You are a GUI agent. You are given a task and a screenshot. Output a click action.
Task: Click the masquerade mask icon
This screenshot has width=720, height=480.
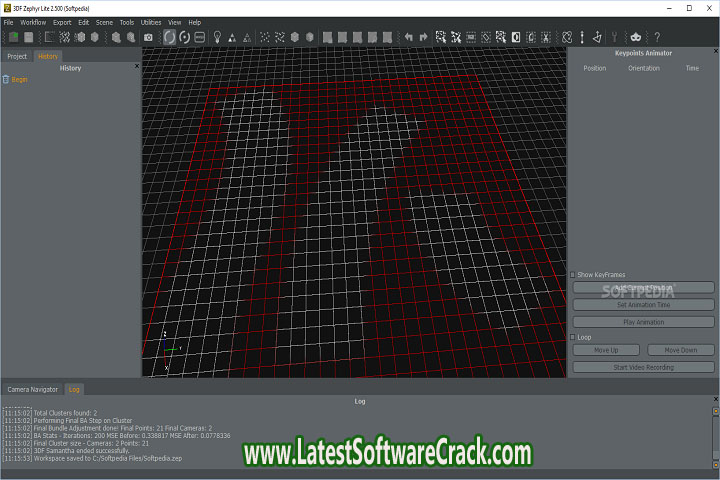pyautogui.click(x=636, y=37)
